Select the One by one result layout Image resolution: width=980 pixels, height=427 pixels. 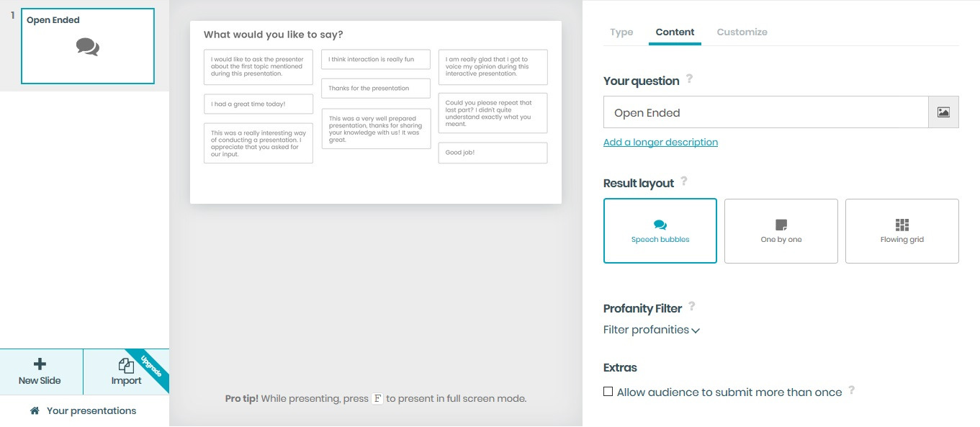tap(781, 231)
